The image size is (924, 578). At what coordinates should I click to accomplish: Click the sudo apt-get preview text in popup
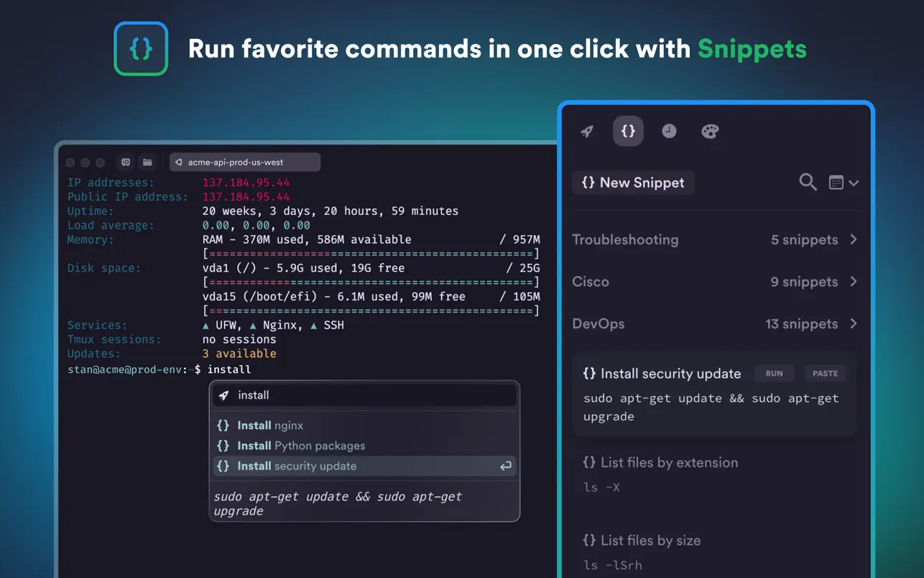point(338,503)
